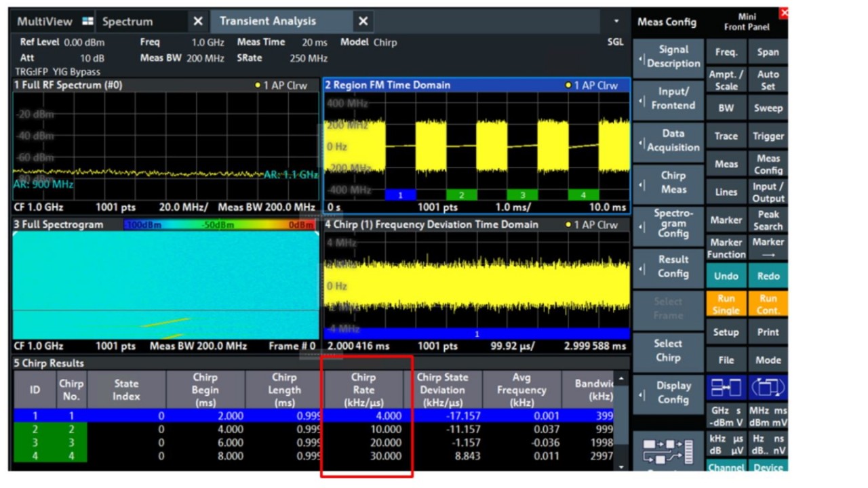
Task: Open Data Acquisition settings
Action: (668, 141)
